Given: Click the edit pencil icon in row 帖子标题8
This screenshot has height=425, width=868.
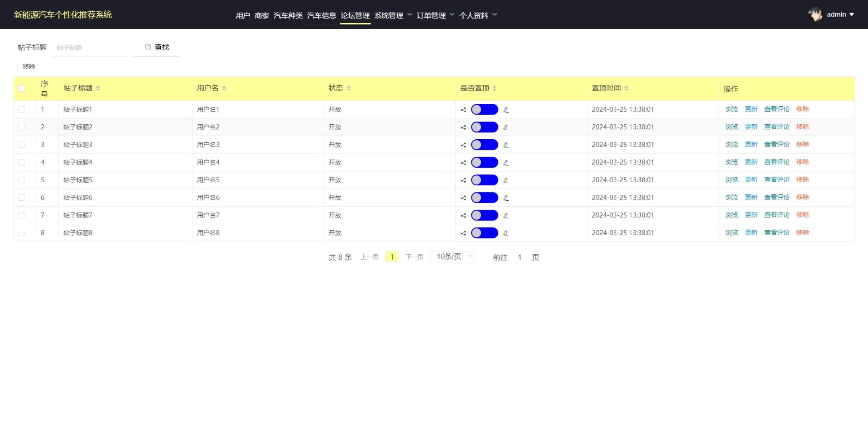Looking at the screenshot, I should click(506, 233).
